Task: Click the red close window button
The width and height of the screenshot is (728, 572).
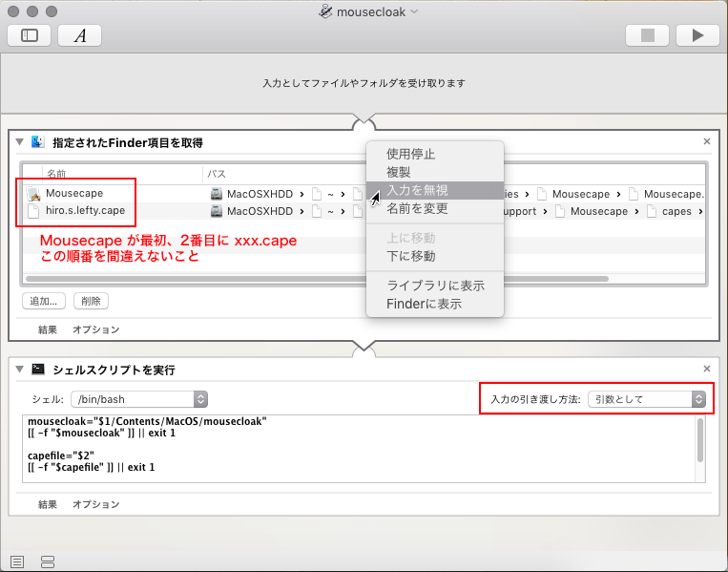Action: click(x=13, y=11)
